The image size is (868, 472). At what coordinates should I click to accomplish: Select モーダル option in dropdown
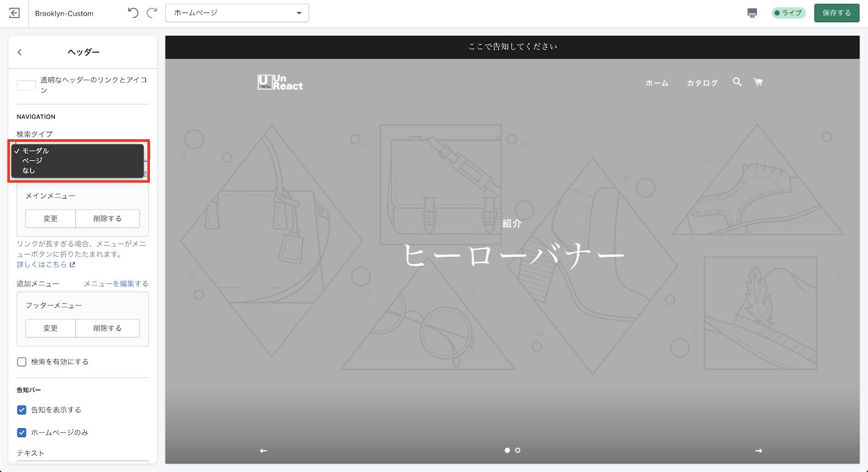click(x=35, y=151)
